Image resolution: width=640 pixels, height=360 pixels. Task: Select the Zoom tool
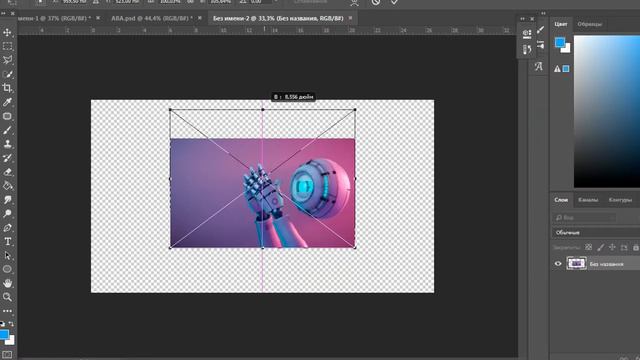click(7, 297)
